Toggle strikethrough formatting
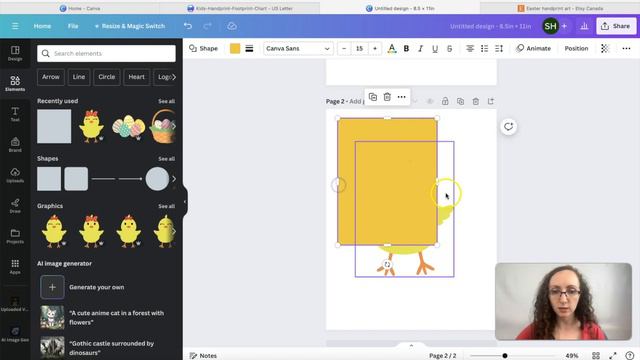 click(x=449, y=49)
